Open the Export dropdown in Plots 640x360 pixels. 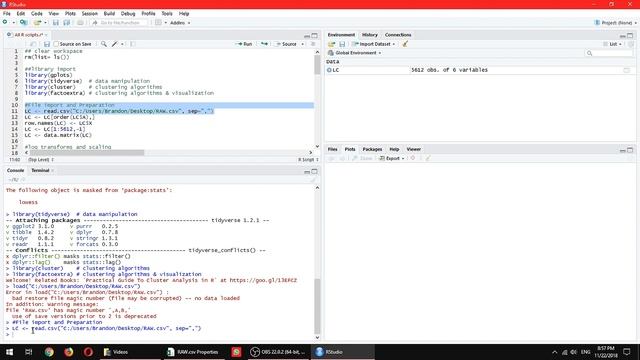point(391,158)
